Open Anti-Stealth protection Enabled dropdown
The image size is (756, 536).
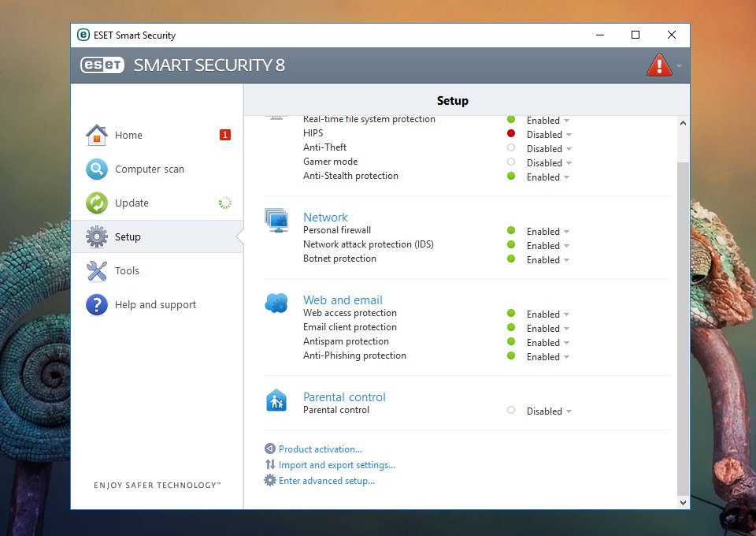click(x=548, y=177)
